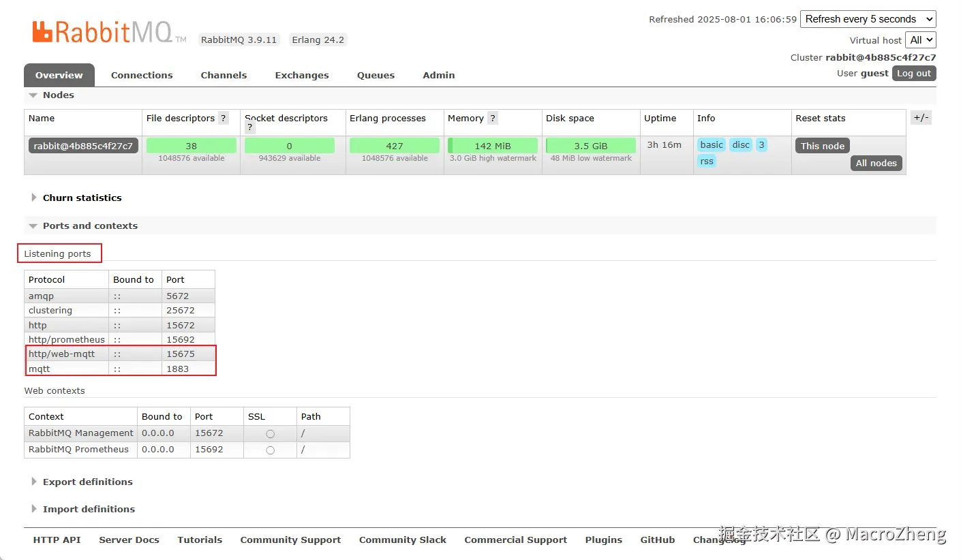Click the File descriptors 38 usage bar
Screen dimensions: 961x560
point(192,146)
